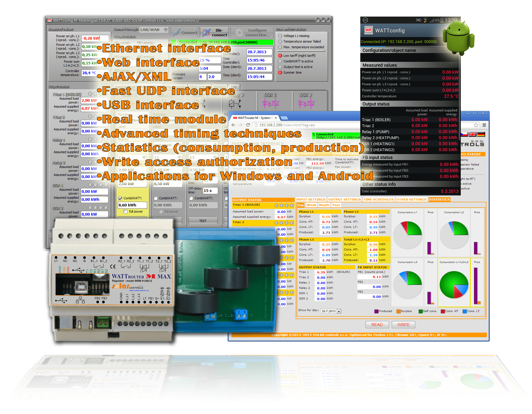Click the SSR 2 optotriac symbol

pos(306,103)
